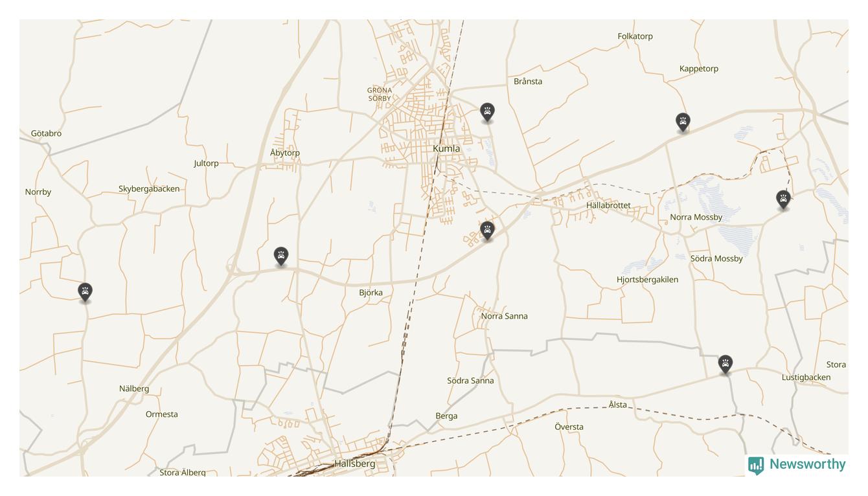
Task: Click the Norra Sanna label
Action: [x=504, y=316]
